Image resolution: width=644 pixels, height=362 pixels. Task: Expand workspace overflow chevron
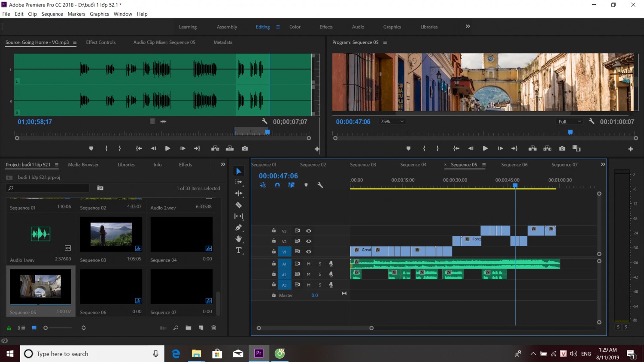click(468, 26)
